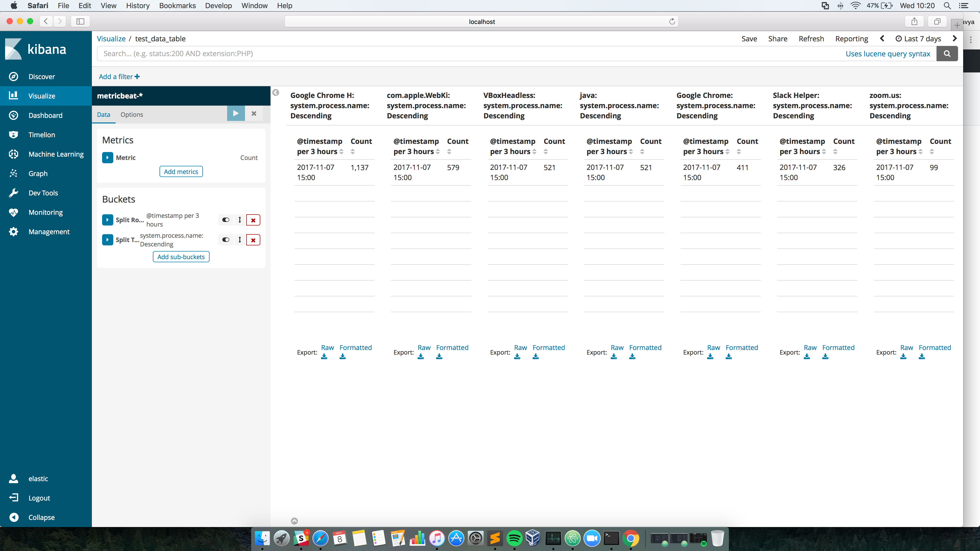Go to Machine Learning section

tap(56, 154)
